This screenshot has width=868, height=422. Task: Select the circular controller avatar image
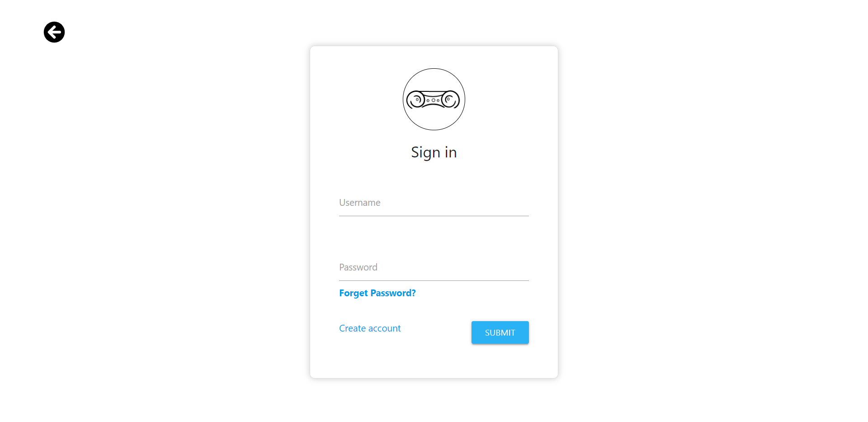(x=434, y=100)
